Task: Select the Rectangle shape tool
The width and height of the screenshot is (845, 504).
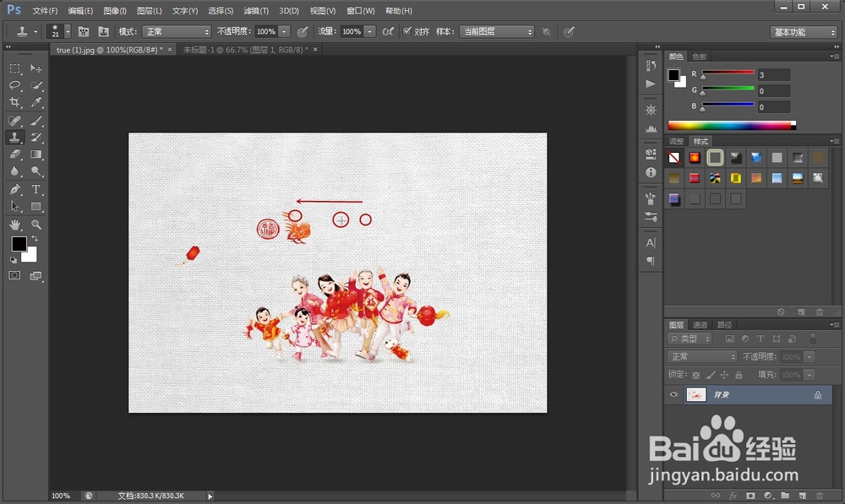Action: coord(36,207)
